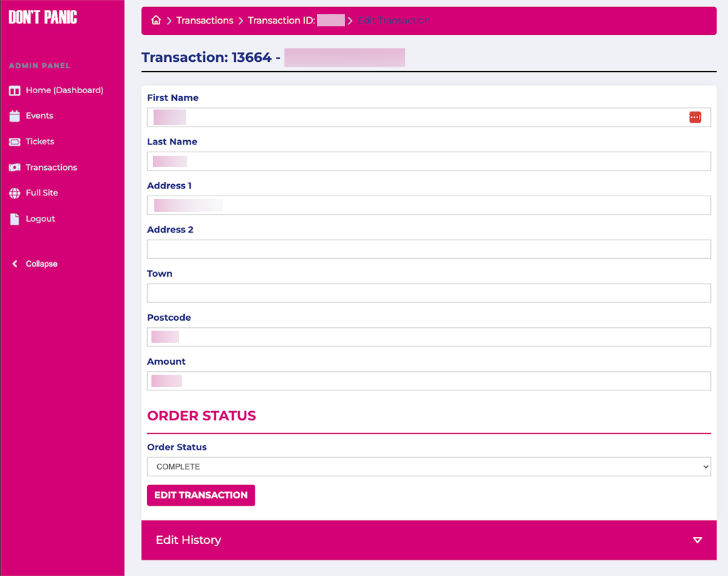Click into the Town input field
This screenshot has height=576, width=728.
tap(429, 293)
